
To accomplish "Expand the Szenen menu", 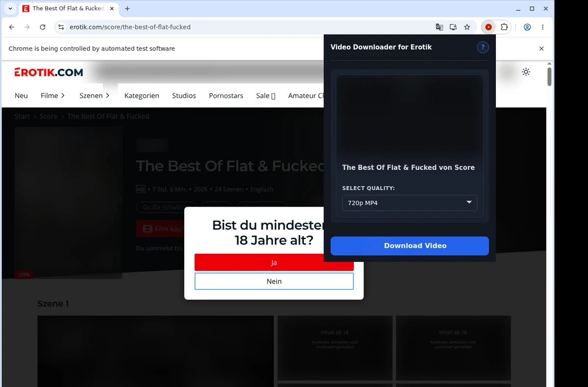I will (95, 96).
